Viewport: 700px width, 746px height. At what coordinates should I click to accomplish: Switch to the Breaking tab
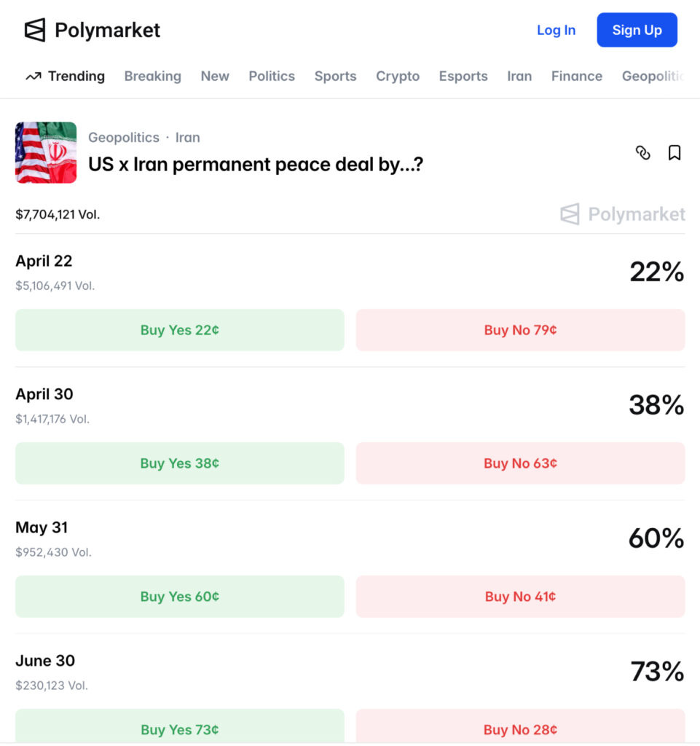152,76
